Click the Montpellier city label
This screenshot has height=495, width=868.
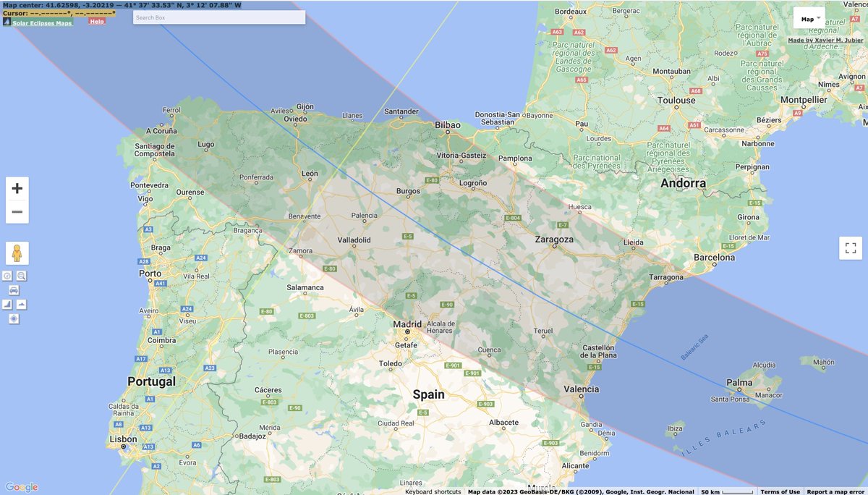click(804, 99)
